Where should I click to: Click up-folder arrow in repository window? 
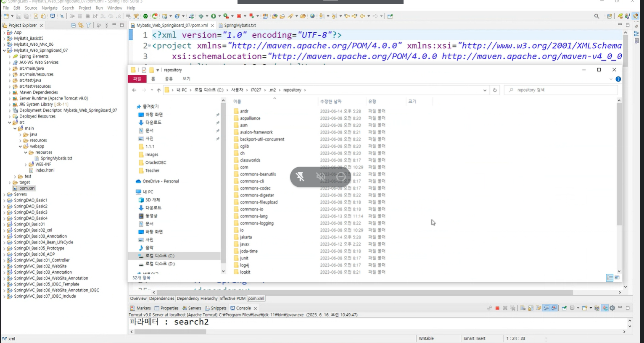(x=159, y=90)
